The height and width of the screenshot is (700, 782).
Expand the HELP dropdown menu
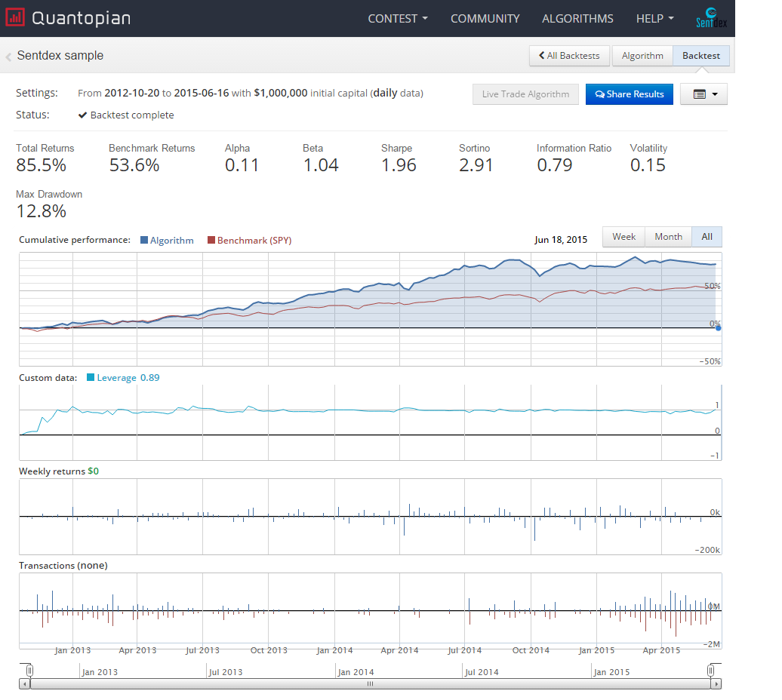click(655, 18)
